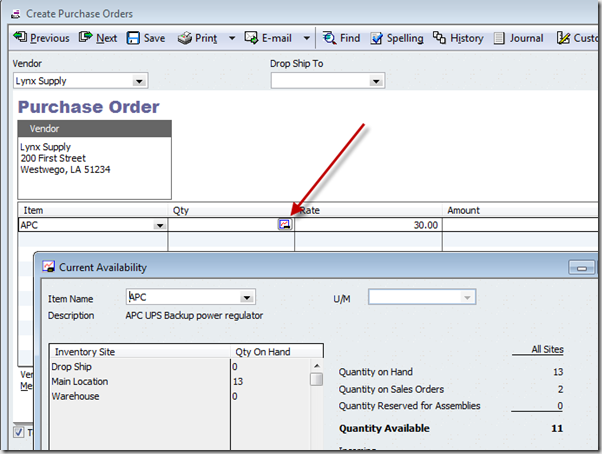Click the Quantity Reserved for Assemblies label

coord(409,406)
